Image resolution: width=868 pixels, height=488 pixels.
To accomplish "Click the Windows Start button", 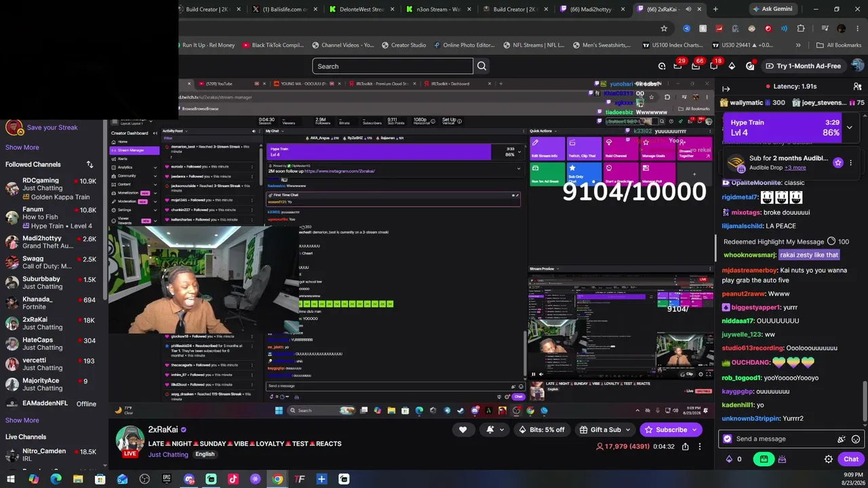I will point(11,479).
